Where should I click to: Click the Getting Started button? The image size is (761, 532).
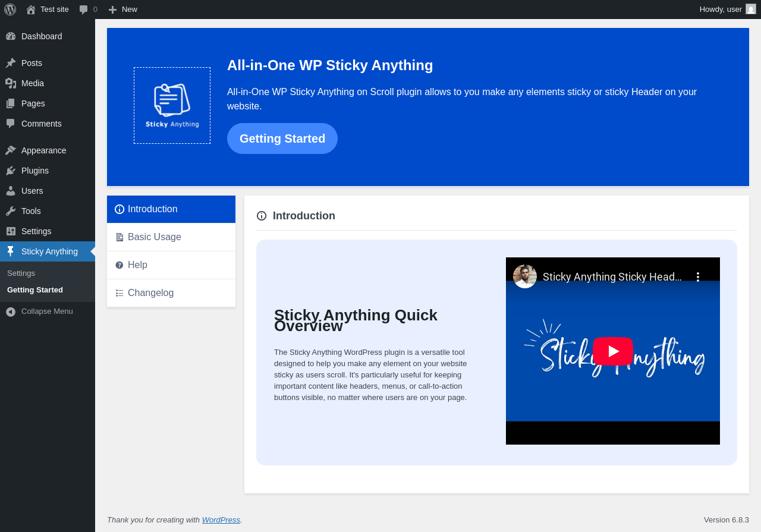282,138
